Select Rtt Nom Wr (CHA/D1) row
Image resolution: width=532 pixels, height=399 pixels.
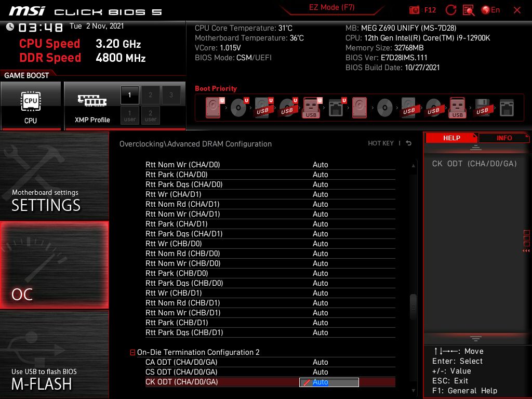tap(270, 214)
